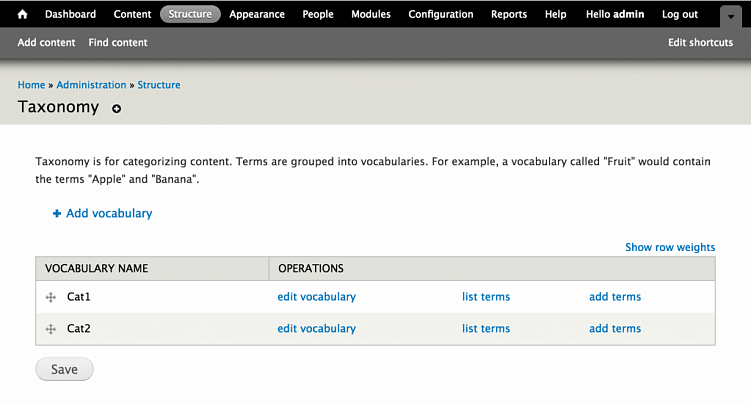
Task: Click the Add vocabulary link
Action: click(x=108, y=213)
